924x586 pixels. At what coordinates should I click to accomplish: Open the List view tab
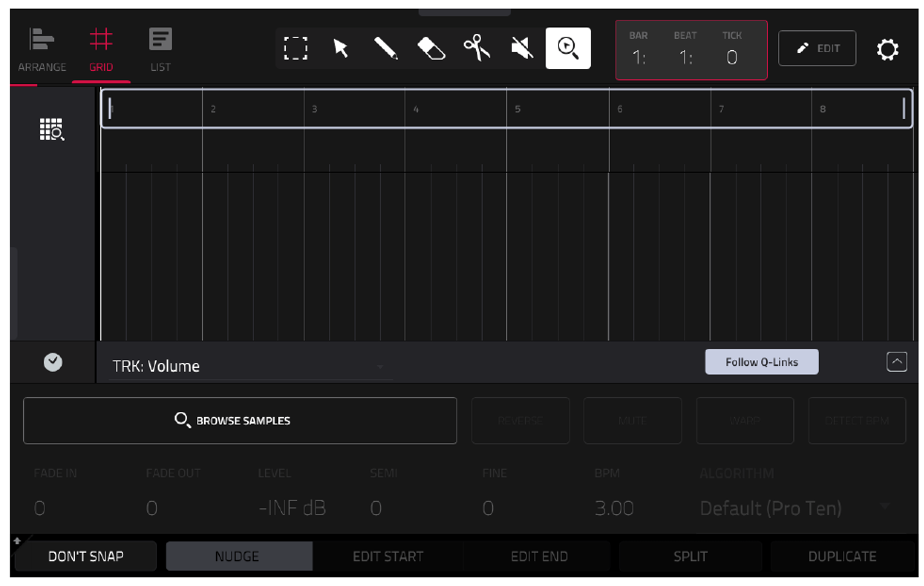pos(160,50)
